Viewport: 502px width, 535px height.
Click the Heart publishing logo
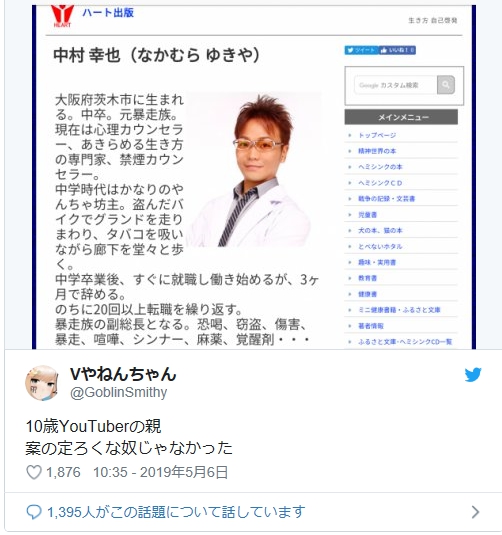click(x=62, y=16)
